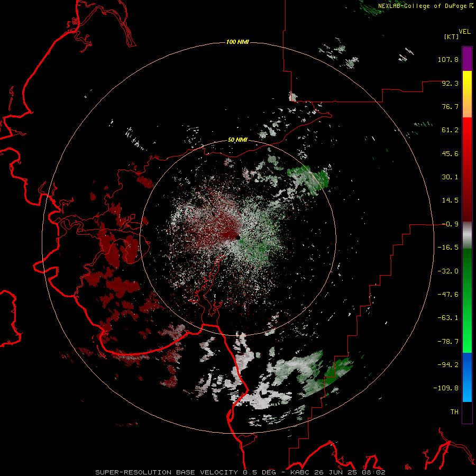476x476 pixels.
Task: Click the TH legend label
Action: (454, 411)
